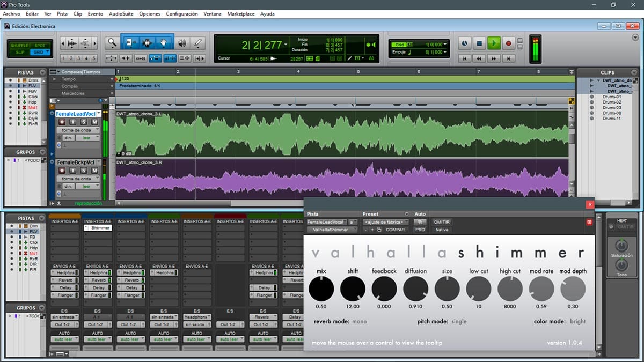This screenshot has height=362, width=644.
Task: Enable SPOT edit mode
Action: [x=40, y=46]
